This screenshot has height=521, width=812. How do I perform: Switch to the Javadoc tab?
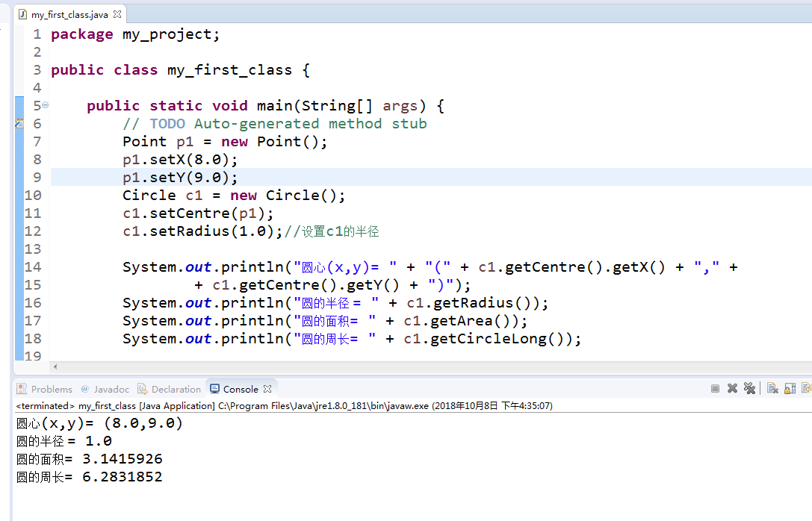point(105,389)
